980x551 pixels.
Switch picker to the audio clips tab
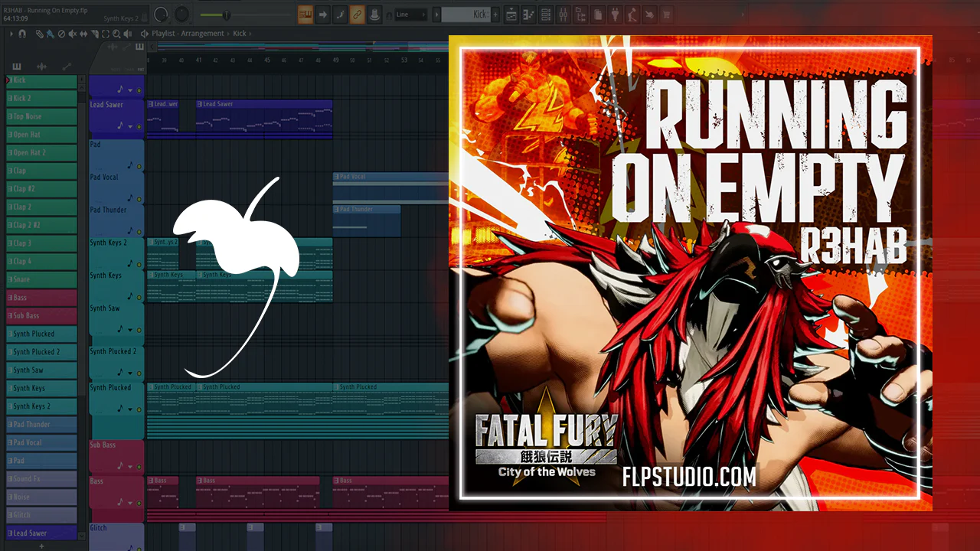(x=41, y=67)
